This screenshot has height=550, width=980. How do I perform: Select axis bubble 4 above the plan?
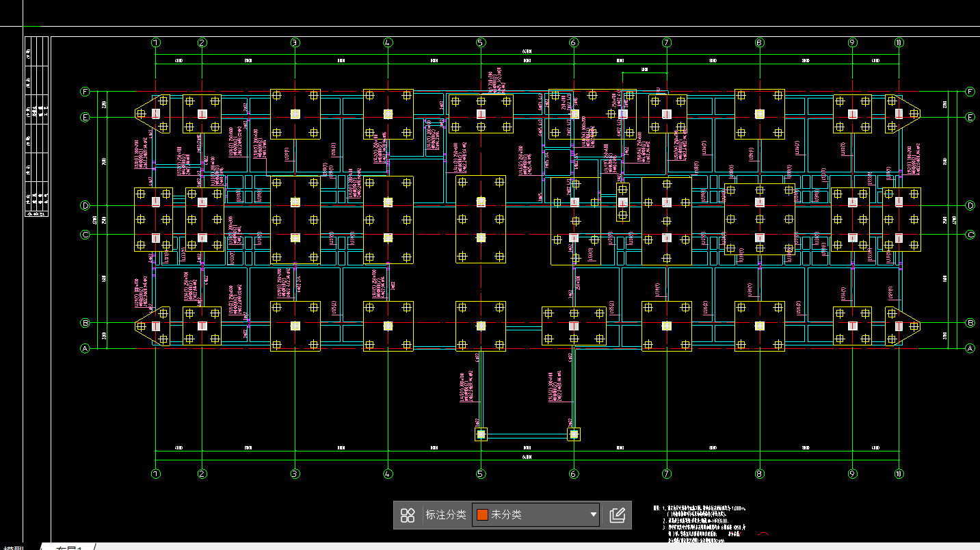(x=388, y=42)
